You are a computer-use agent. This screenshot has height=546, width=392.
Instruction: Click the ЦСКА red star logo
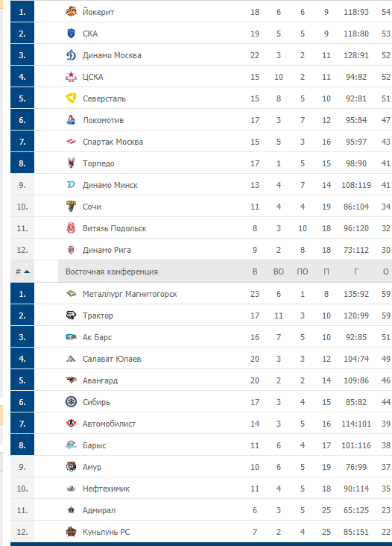click(71, 77)
